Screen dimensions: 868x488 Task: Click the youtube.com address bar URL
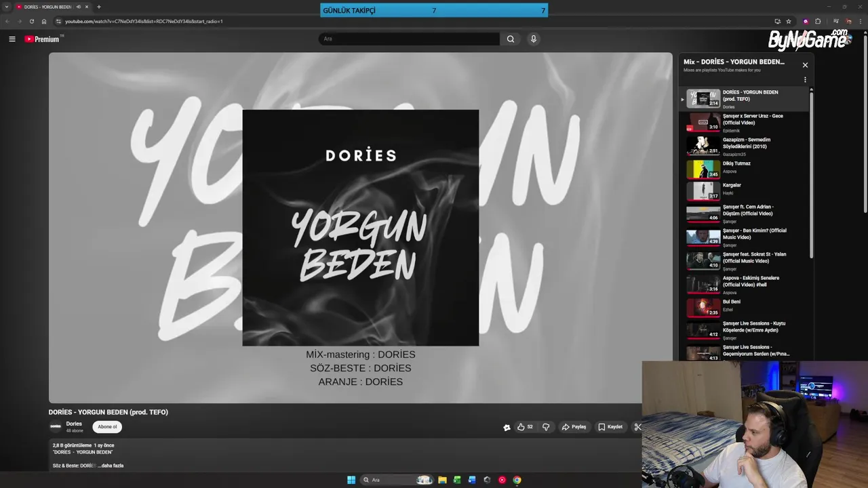coord(144,21)
